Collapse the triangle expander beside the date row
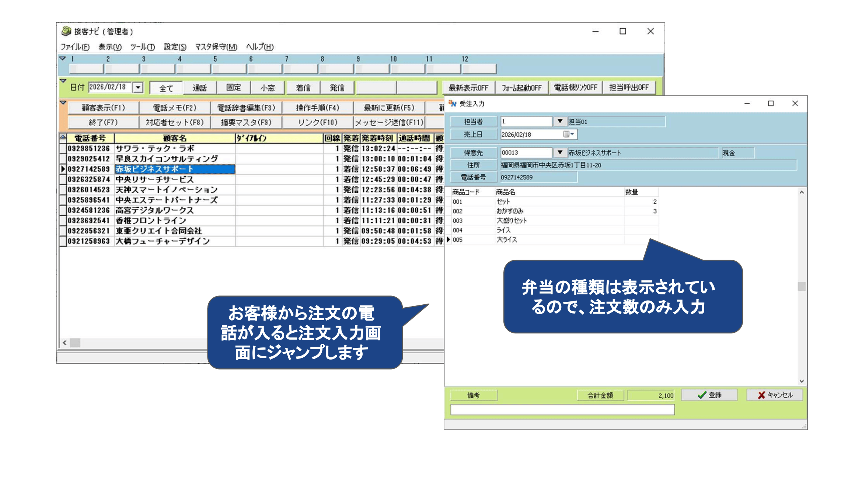Image resolution: width=862 pixels, height=504 pixels. point(63,80)
